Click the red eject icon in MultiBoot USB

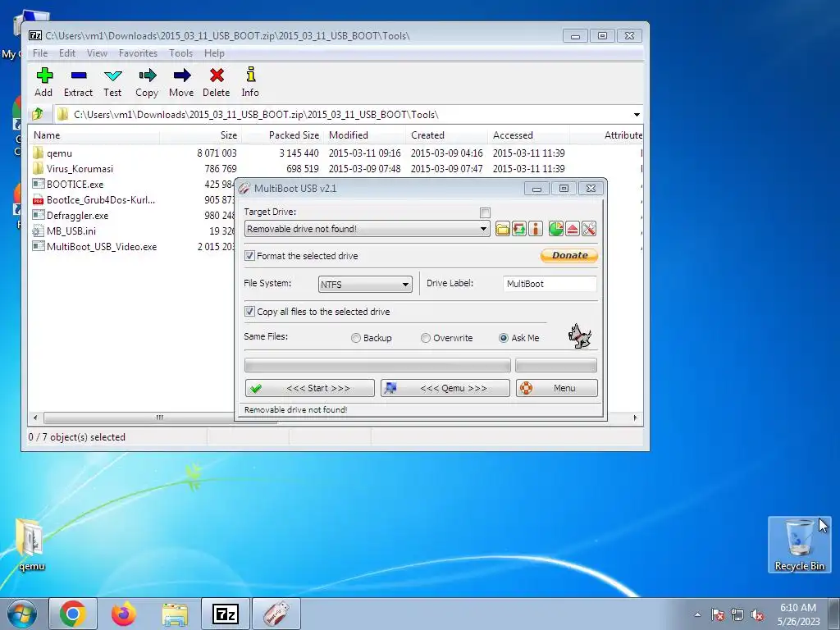point(572,229)
